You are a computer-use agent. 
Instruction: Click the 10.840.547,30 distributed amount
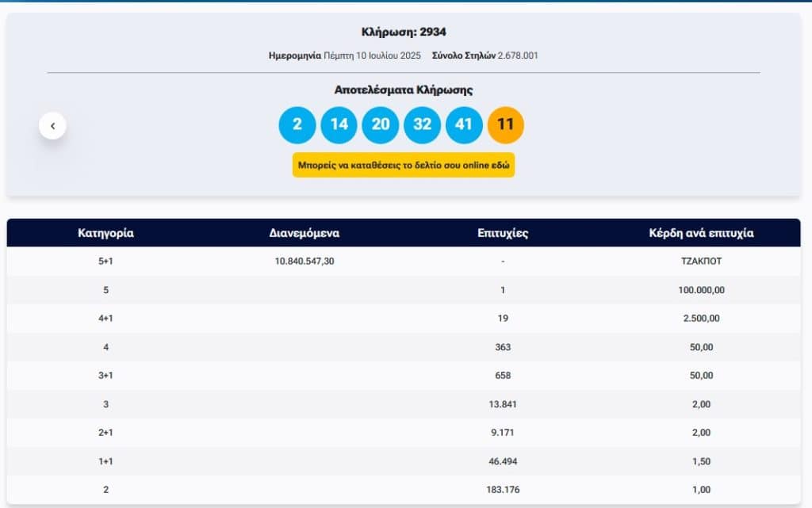pyautogui.click(x=304, y=261)
